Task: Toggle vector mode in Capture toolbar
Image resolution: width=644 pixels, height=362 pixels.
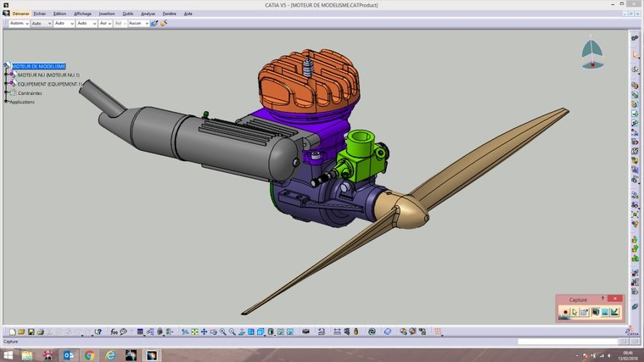Action: pyautogui.click(x=614, y=313)
